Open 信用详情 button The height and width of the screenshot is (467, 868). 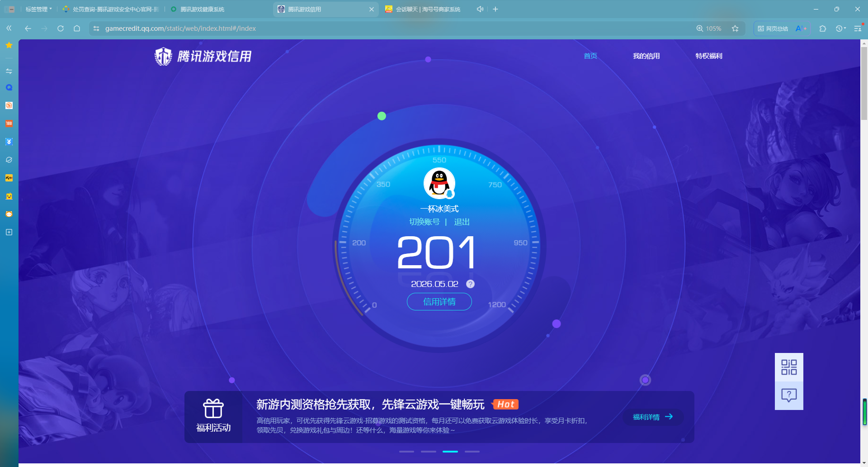coord(439,302)
